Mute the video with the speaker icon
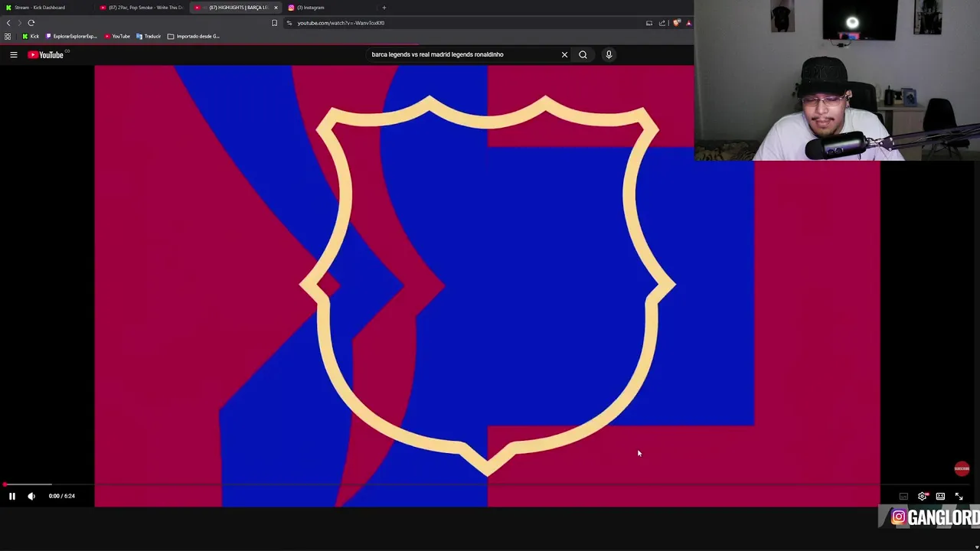980x551 pixels. 31,496
